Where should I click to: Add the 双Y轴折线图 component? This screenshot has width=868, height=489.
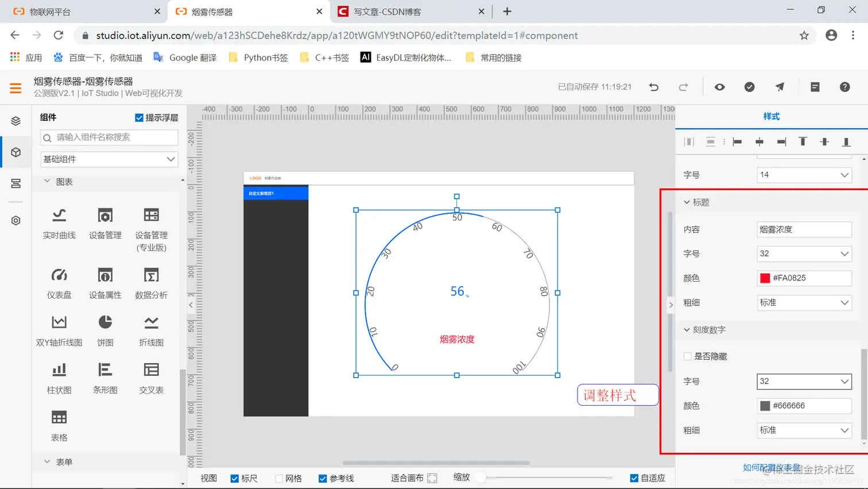click(x=59, y=331)
